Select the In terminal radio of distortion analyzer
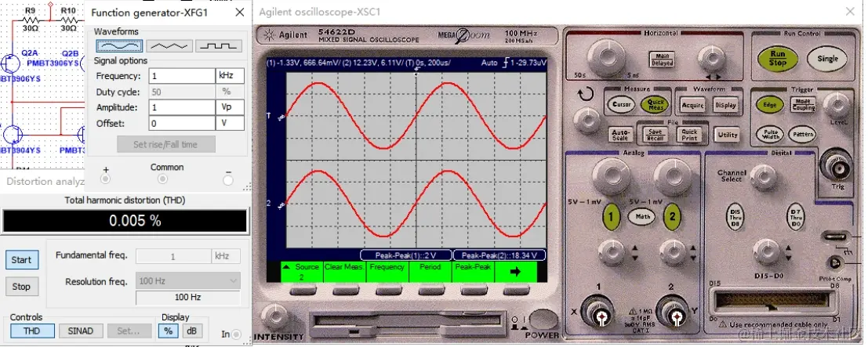 coord(236,334)
